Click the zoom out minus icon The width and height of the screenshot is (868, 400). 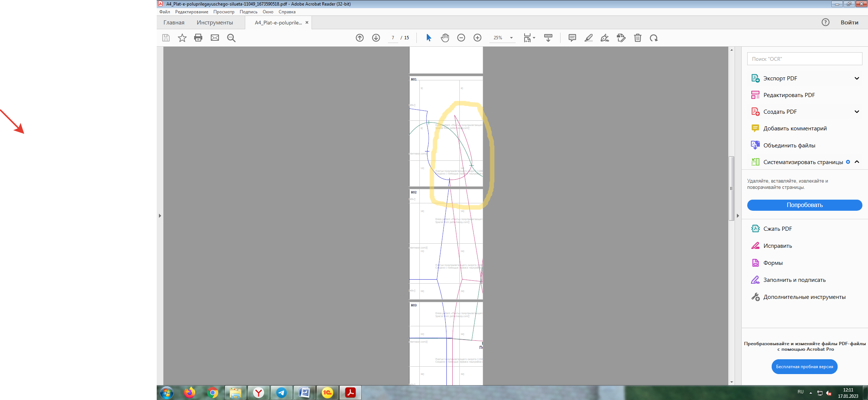pyautogui.click(x=461, y=38)
